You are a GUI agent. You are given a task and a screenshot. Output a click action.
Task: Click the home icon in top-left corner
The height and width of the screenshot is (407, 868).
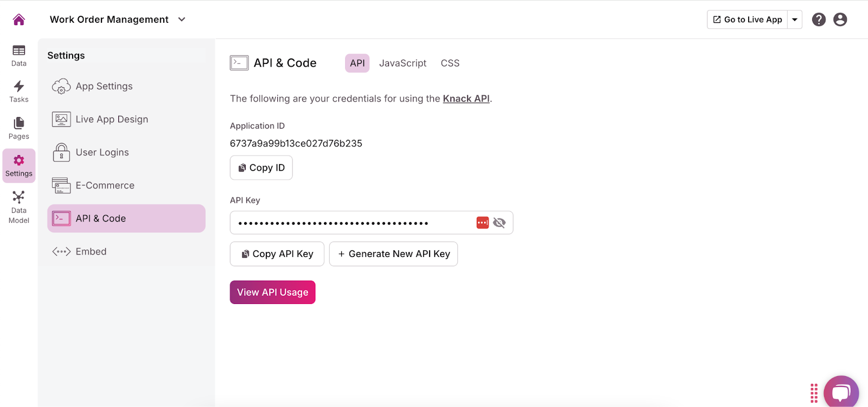[x=19, y=20]
